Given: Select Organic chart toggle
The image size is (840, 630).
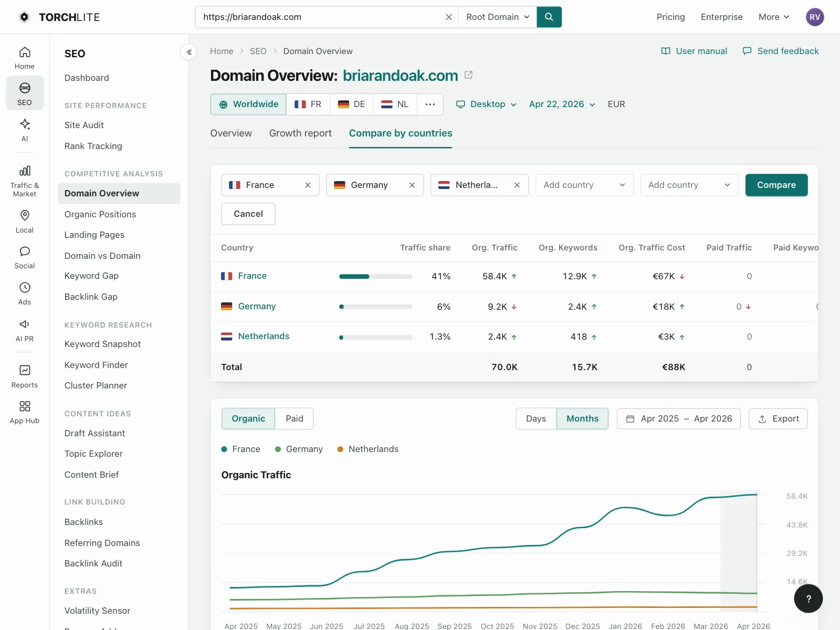Looking at the screenshot, I should (248, 418).
